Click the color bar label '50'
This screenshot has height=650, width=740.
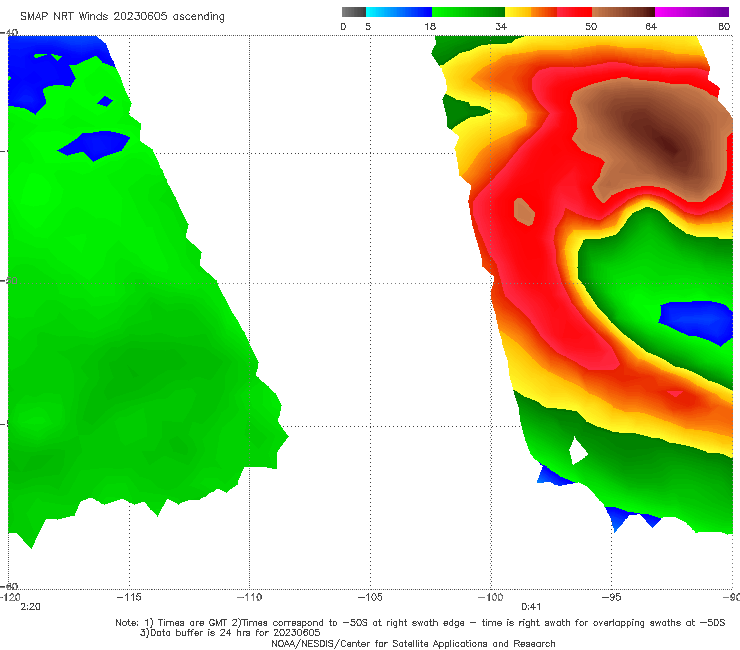coord(591,26)
